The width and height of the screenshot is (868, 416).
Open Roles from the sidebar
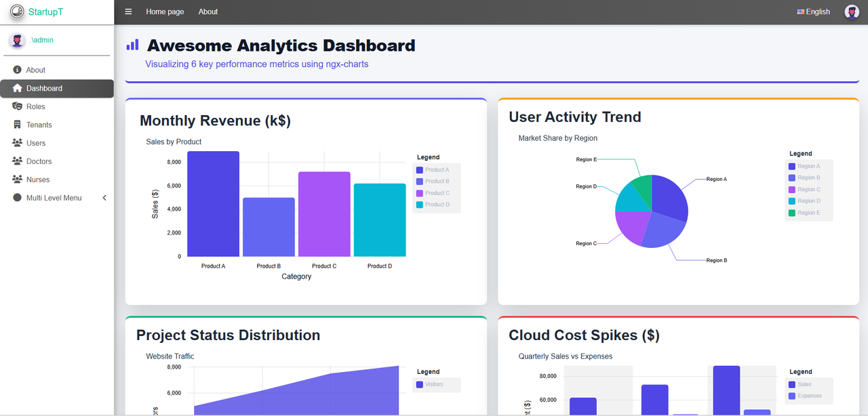click(x=57, y=106)
